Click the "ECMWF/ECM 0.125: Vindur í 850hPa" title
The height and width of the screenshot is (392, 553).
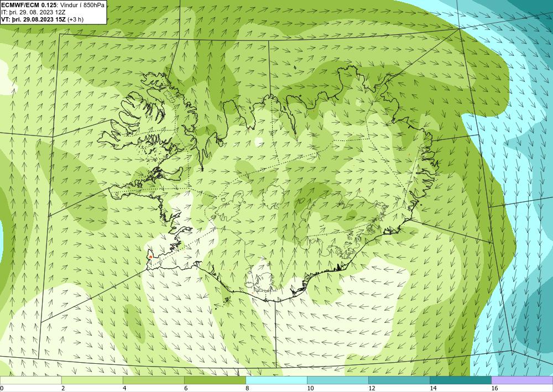point(53,5)
